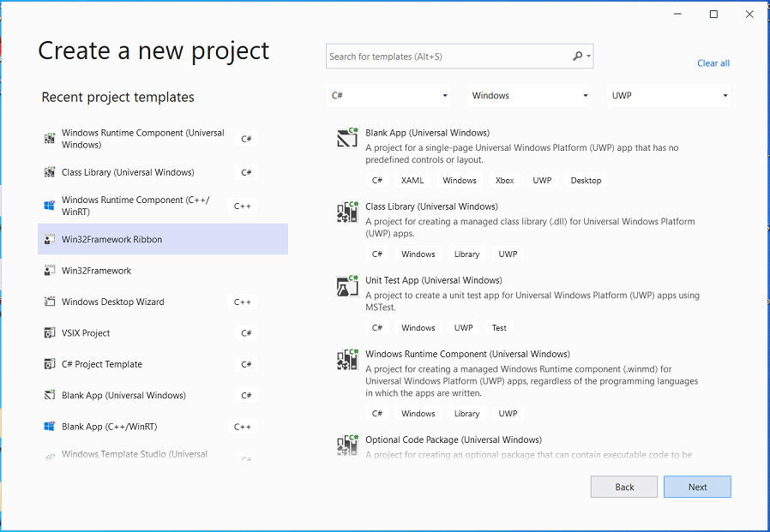Minimize the Create a new project window

[x=677, y=15]
